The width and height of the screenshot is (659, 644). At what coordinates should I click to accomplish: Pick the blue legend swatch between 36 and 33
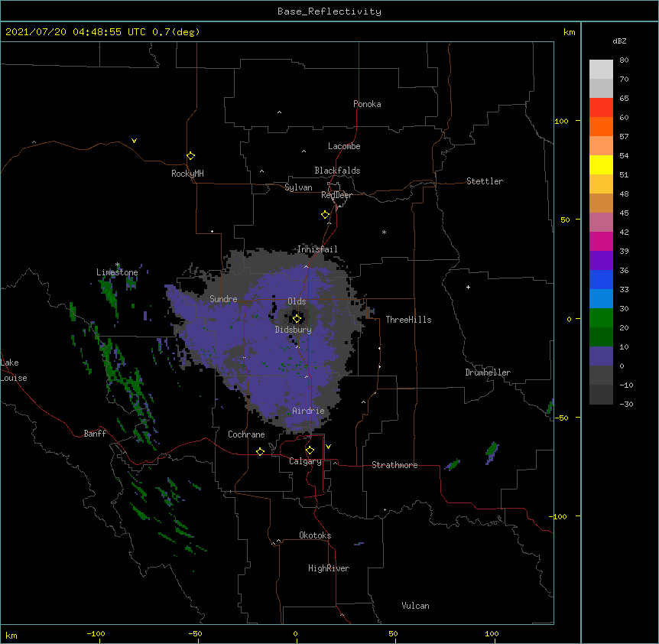coord(601,279)
